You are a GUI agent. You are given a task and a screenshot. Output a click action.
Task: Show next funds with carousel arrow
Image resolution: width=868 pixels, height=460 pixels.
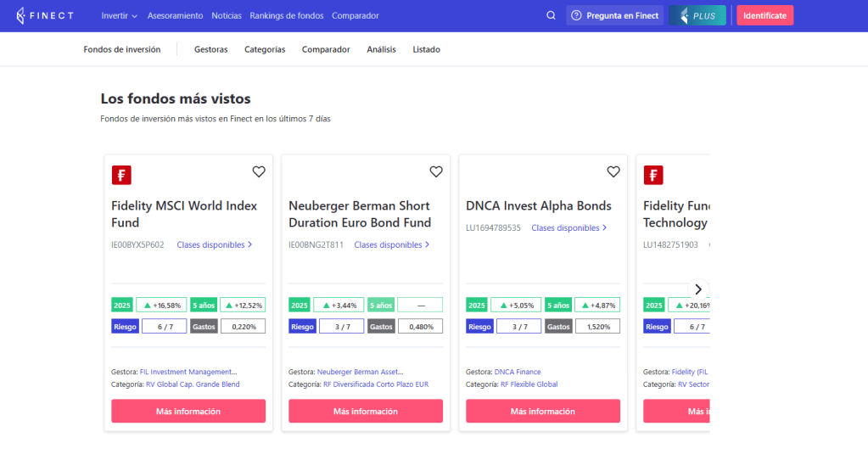(698, 289)
